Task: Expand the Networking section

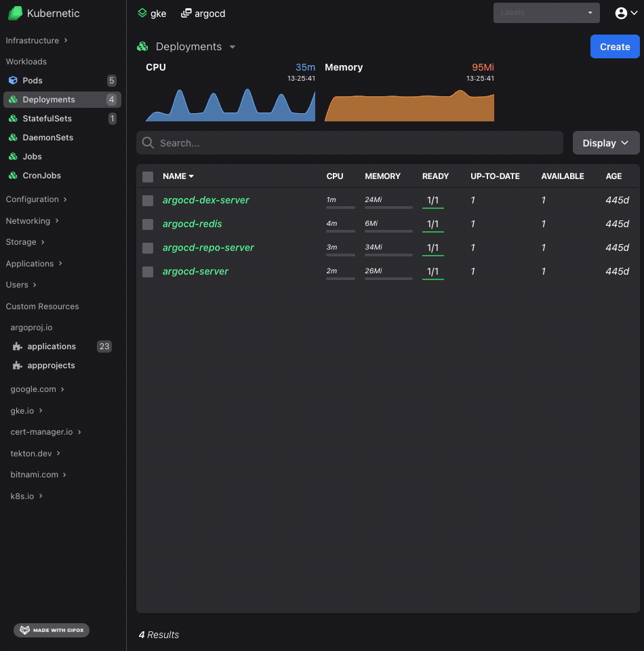Action: [x=33, y=221]
